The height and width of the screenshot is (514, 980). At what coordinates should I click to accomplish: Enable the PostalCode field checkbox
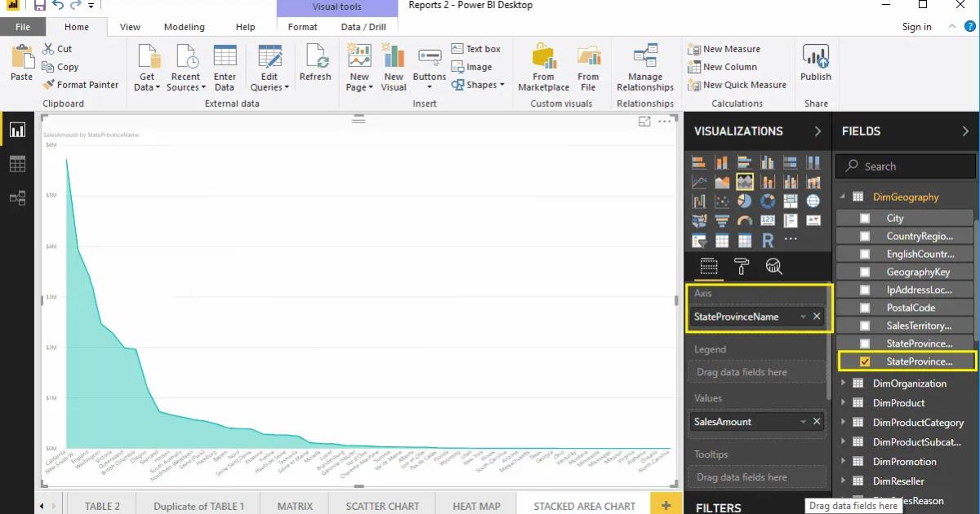(x=863, y=308)
